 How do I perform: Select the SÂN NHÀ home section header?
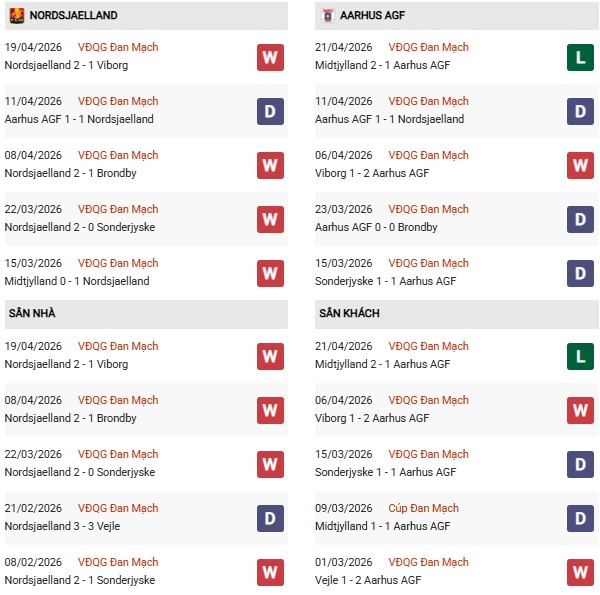coord(32,314)
